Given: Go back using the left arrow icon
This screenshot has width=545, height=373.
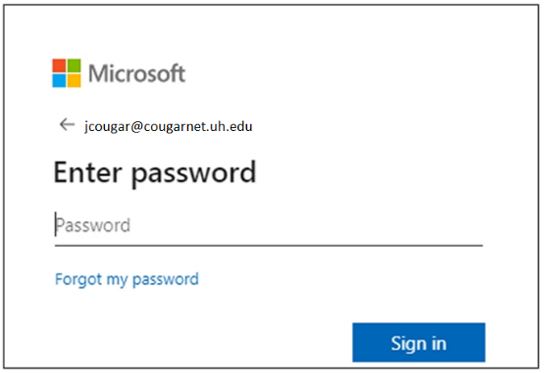Looking at the screenshot, I should [x=67, y=124].
